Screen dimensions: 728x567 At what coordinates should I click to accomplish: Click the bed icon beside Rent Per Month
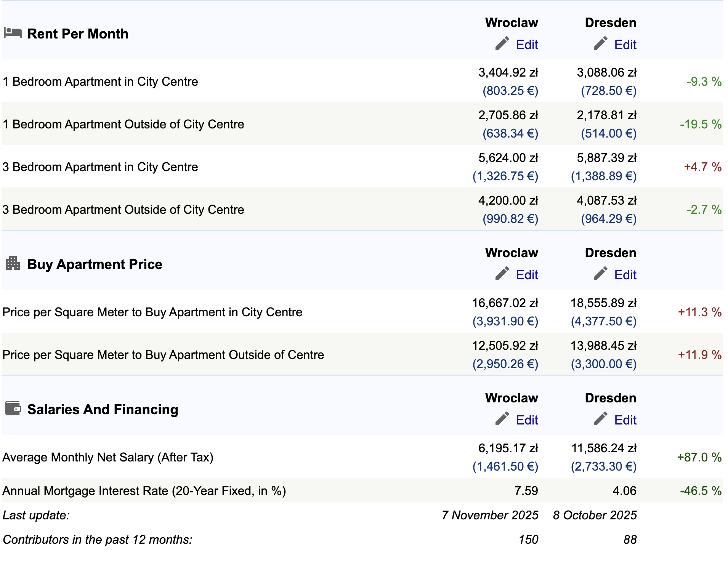13,33
